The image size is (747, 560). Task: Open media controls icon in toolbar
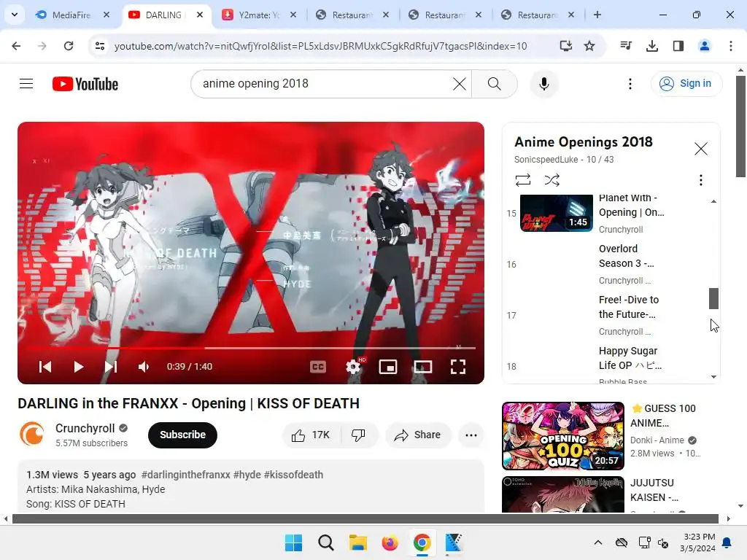[x=625, y=46]
